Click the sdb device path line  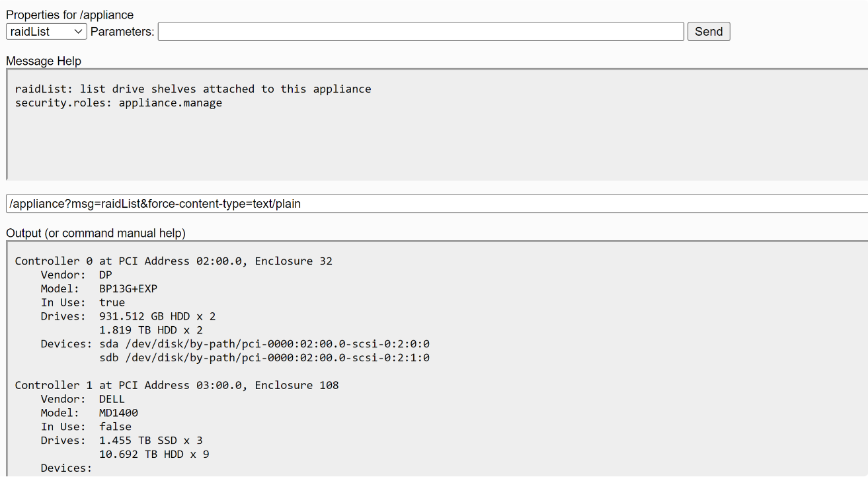pyautogui.click(x=264, y=358)
